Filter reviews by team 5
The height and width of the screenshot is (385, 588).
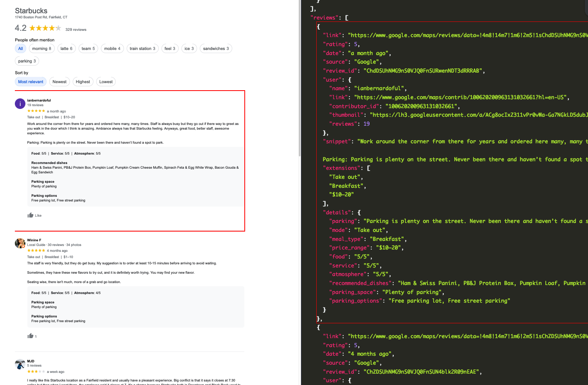[88, 48]
